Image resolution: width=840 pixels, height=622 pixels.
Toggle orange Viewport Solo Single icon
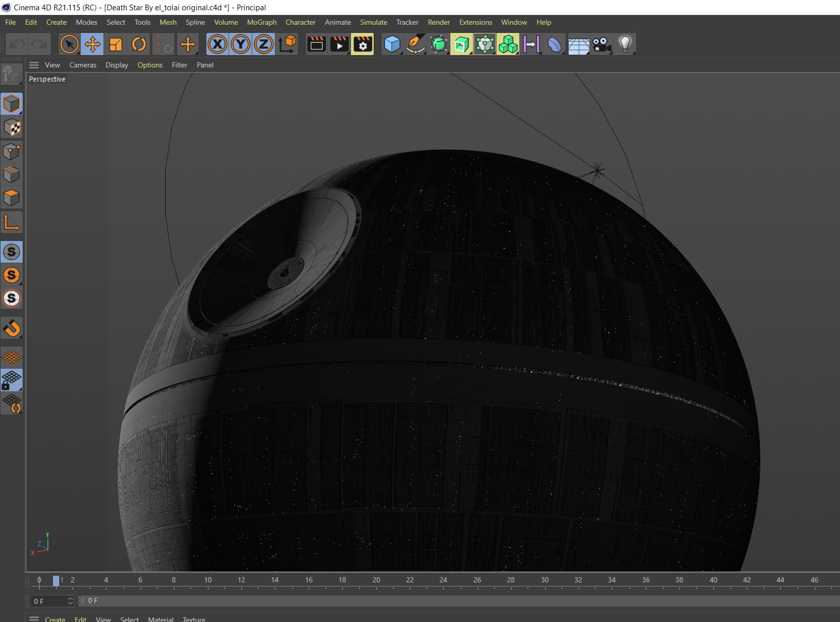12,275
